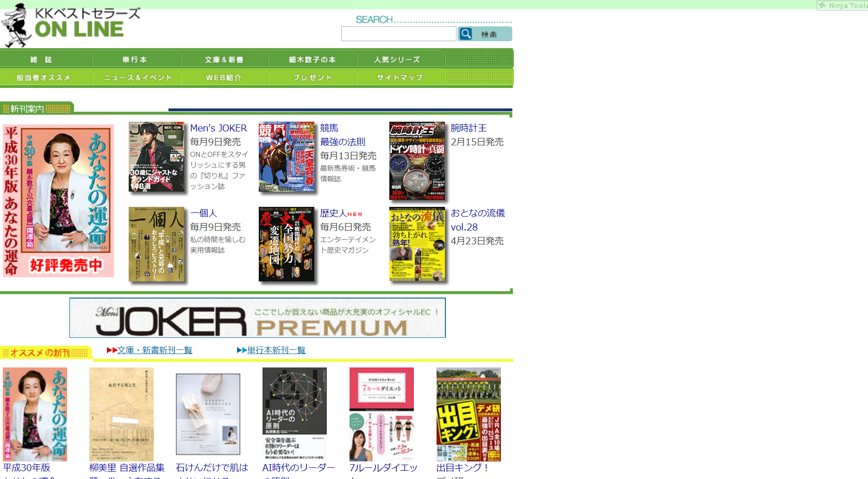
Task: Follow the Men's JOKER title link
Action: pos(219,128)
